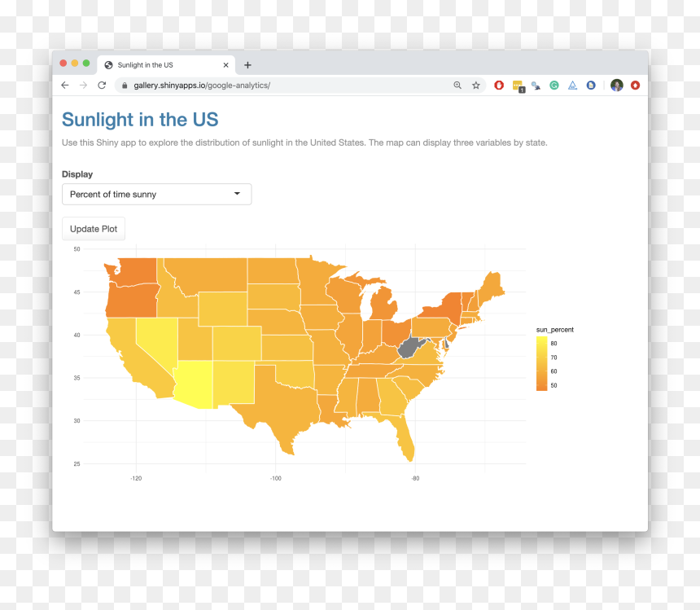Click the globe favicon on the tab

[x=108, y=65]
